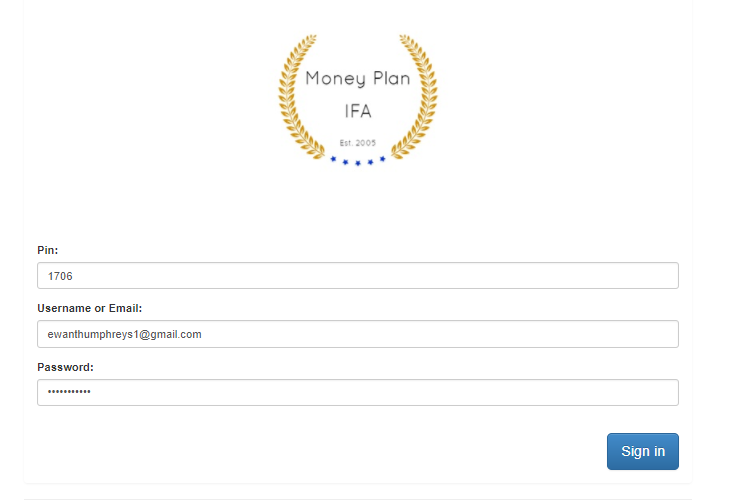This screenshot has height=500, width=733.
Task: Place cursor on the 1706 pin value
Action: pyautogui.click(x=60, y=276)
